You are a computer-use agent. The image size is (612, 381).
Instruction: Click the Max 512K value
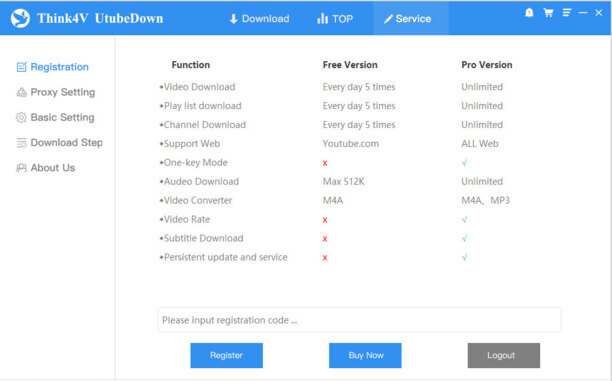click(343, 182)
